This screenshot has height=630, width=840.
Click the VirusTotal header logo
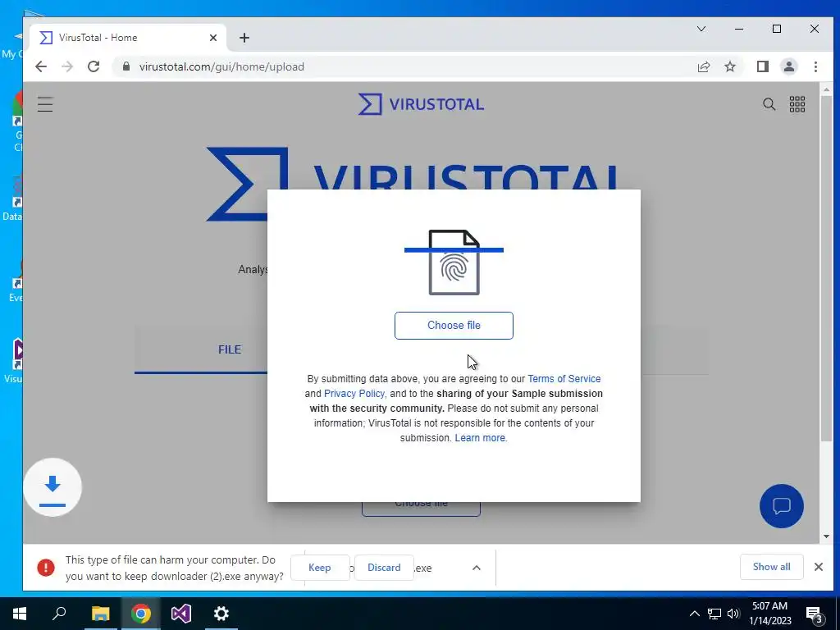tap(421, 104)
